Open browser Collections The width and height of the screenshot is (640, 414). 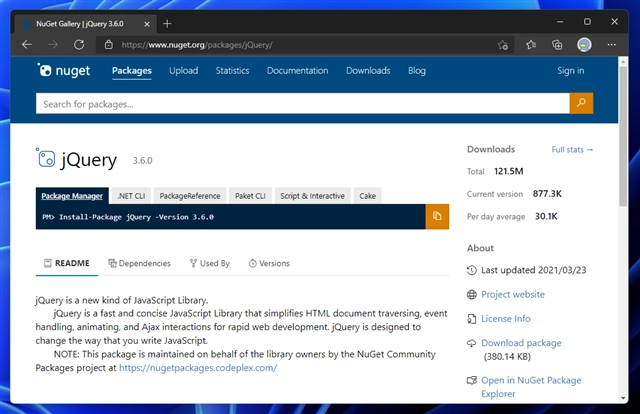click(557, 45)
